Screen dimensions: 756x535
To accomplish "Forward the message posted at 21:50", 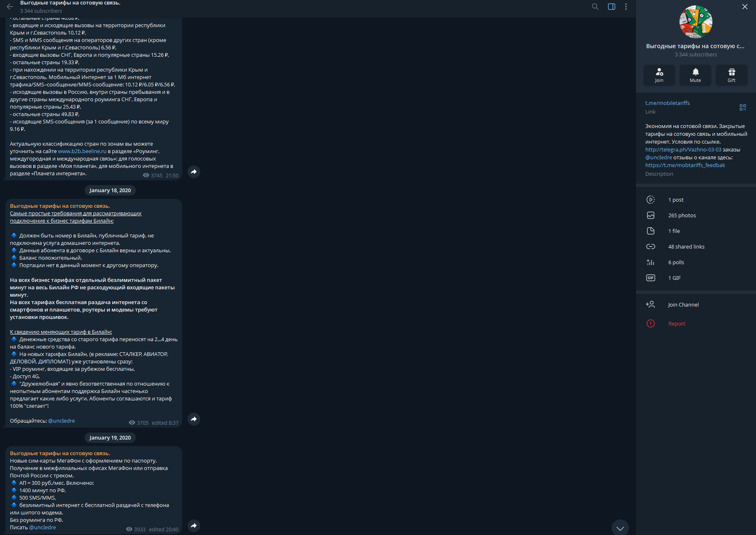I will pos(194,172).
